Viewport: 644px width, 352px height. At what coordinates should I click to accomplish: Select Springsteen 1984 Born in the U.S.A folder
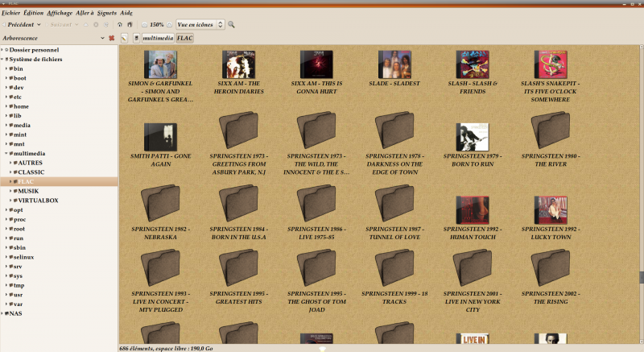238,203
